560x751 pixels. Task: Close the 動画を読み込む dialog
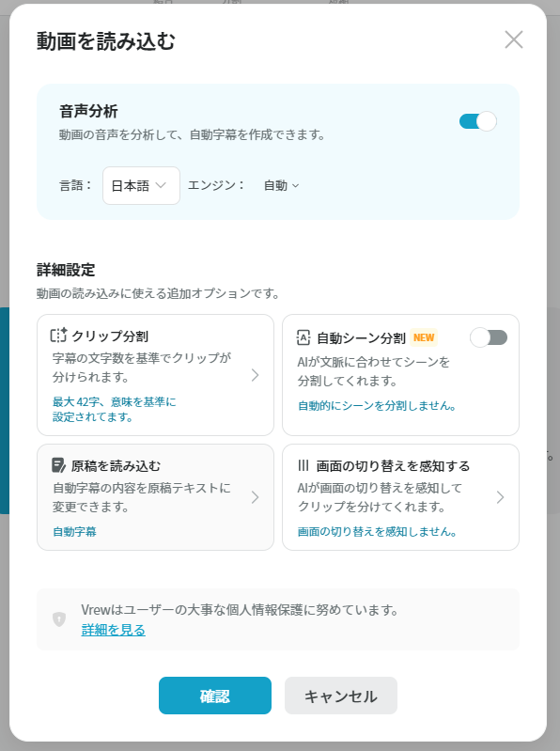point(514,39)
